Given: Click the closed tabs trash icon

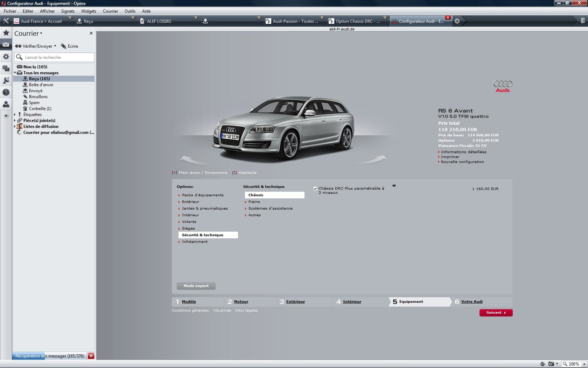Looking at the screenshot, I should coord(583,21).
